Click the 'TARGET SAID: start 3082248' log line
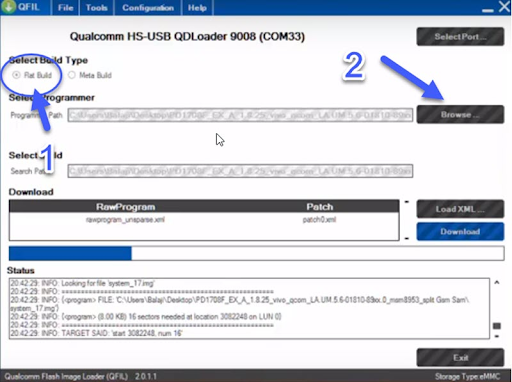Image resolution: width=512 pixels, height=382 pixels. point(96,333)
